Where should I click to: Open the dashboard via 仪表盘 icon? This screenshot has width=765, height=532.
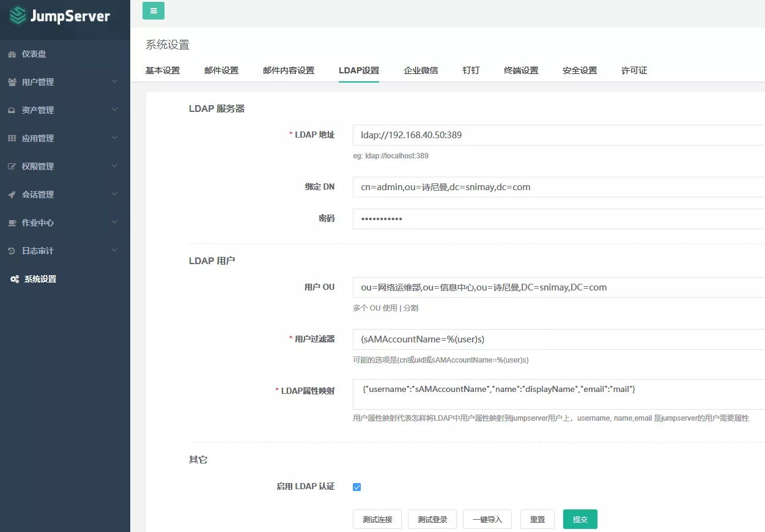[12, 54]
